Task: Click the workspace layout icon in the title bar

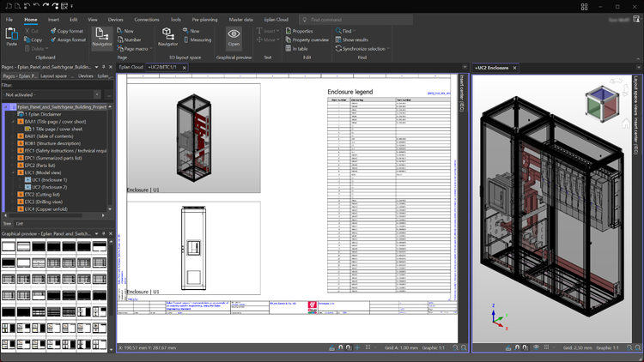Action: pyautogui.click(x=584, y=7)
